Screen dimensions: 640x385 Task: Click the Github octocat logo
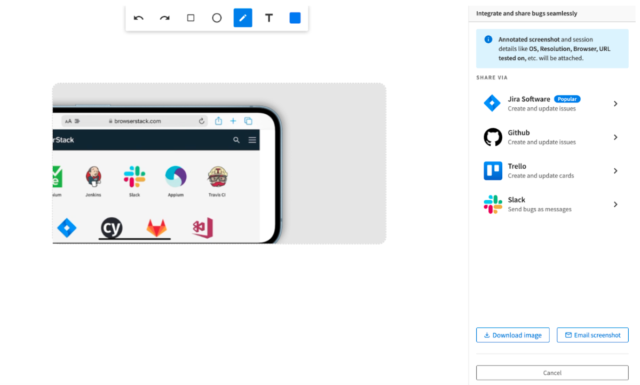pos(493,137)
